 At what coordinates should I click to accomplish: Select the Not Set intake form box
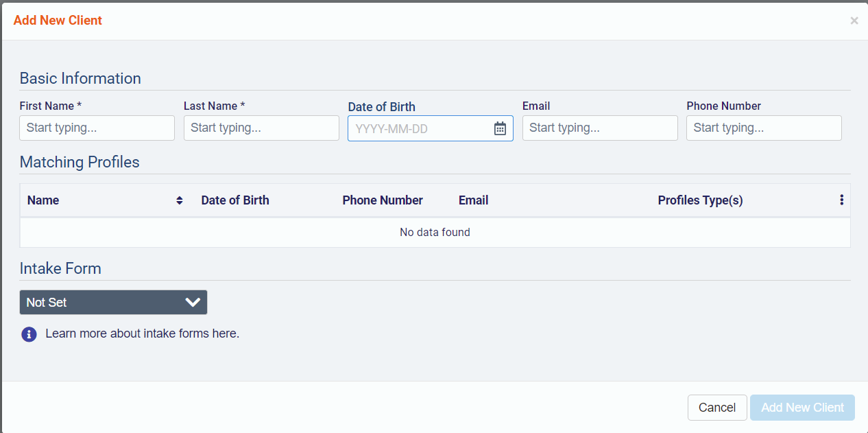[x=103, y=303]
